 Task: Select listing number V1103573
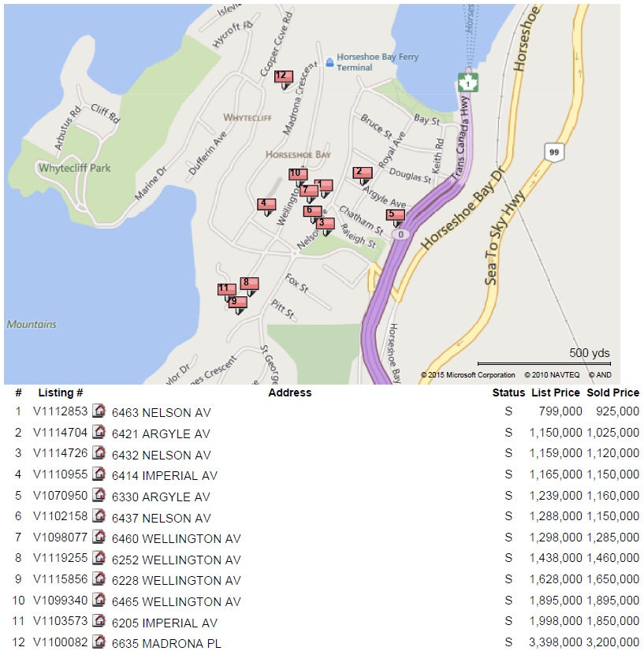click(58, 622)
